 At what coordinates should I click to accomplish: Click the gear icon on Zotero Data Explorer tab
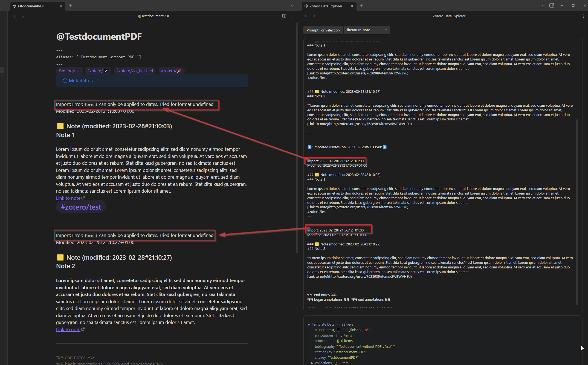306,6
